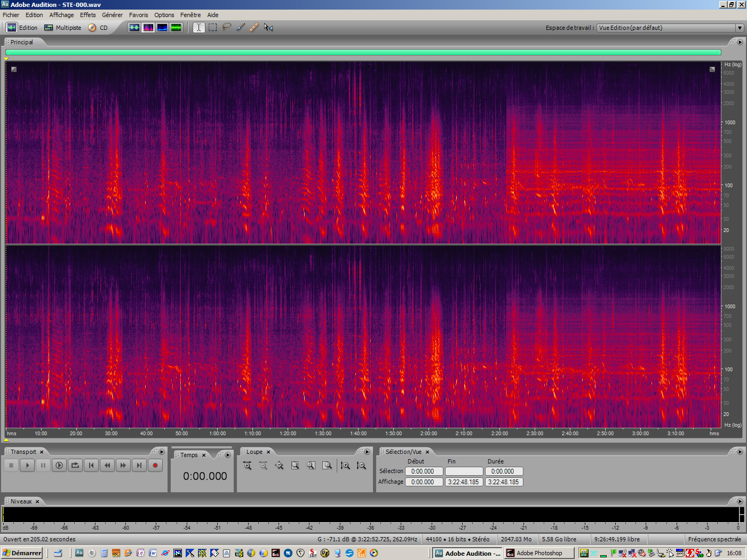The width and height of the screenshot is (747, 560).
Task: Select the Marquee selection tool
Action: pyautogui.click(x=213, y=27)
